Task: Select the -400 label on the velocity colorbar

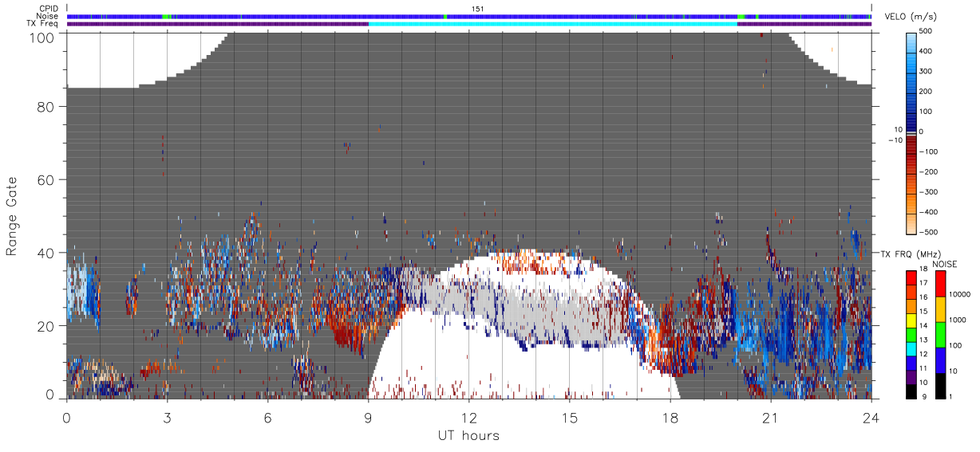Action: tap(931, 213)
